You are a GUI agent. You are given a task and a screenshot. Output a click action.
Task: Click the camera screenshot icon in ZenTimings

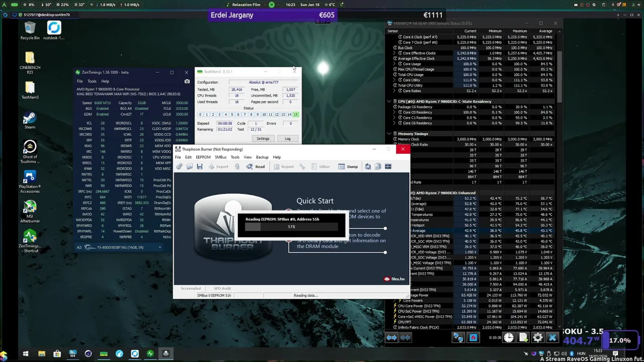click(187, 81)
